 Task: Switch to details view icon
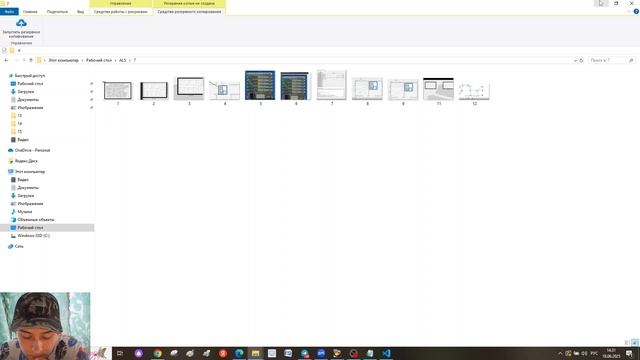click(627, 342)
